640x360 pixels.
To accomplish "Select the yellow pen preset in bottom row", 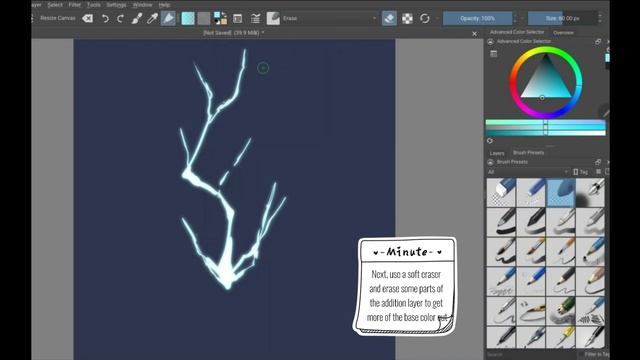I will coord(561,338).
